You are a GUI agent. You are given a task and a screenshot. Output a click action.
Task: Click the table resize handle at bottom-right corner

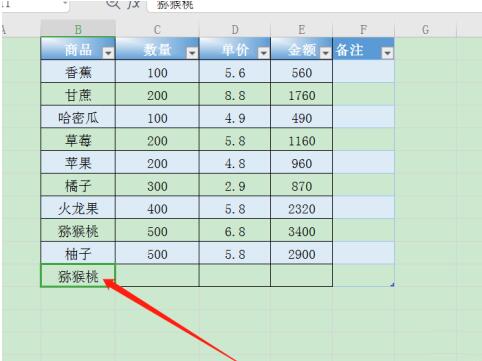(392, 285)
